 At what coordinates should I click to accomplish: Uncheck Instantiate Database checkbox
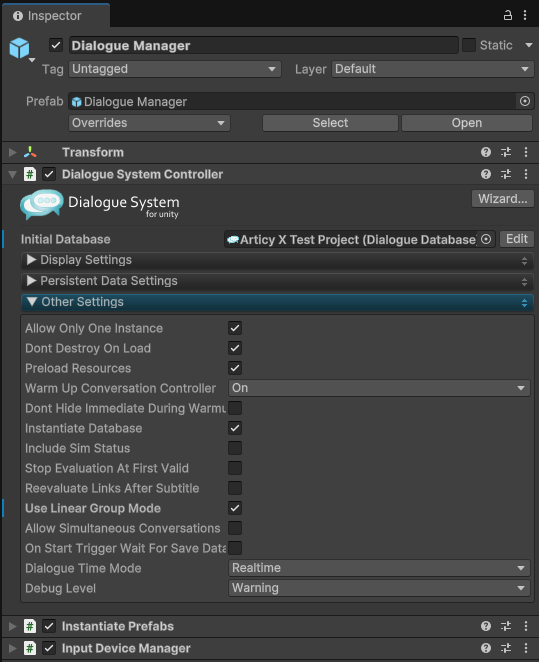click(235, 428)
